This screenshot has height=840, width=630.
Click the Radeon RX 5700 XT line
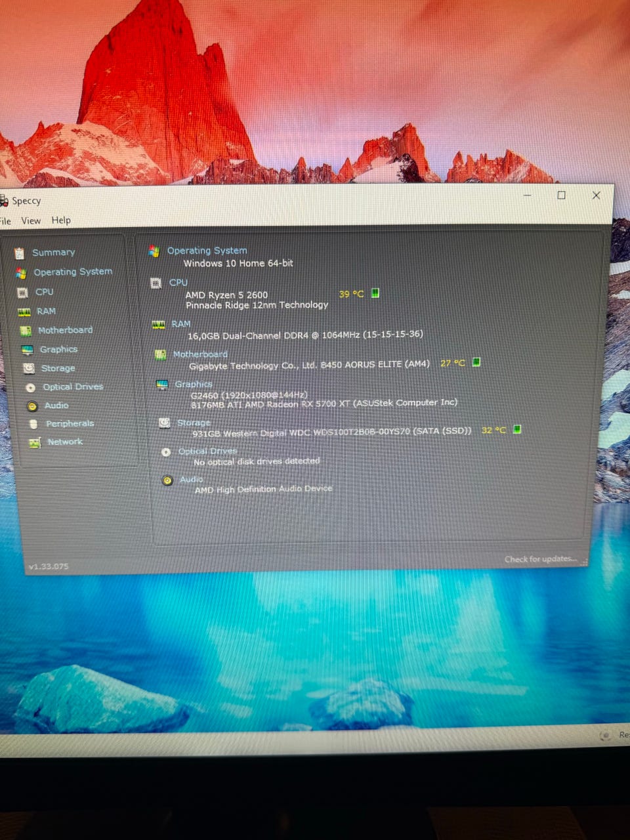[x=324, y=404]
